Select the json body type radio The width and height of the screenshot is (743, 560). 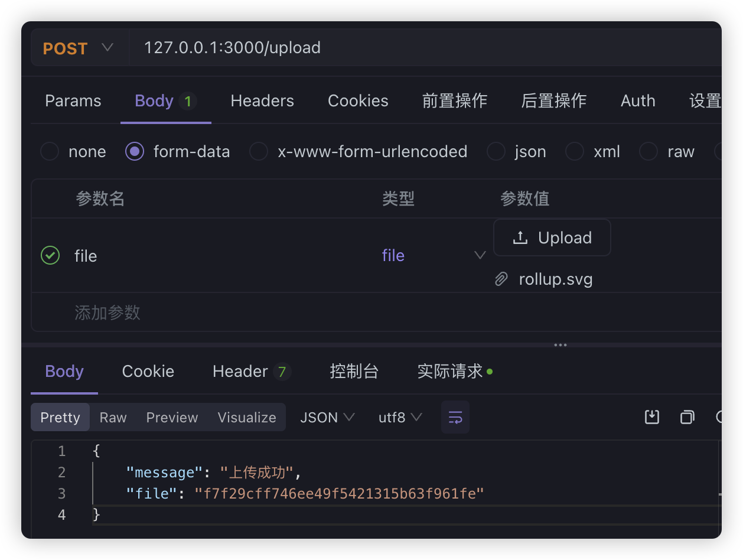coord(496,152)
